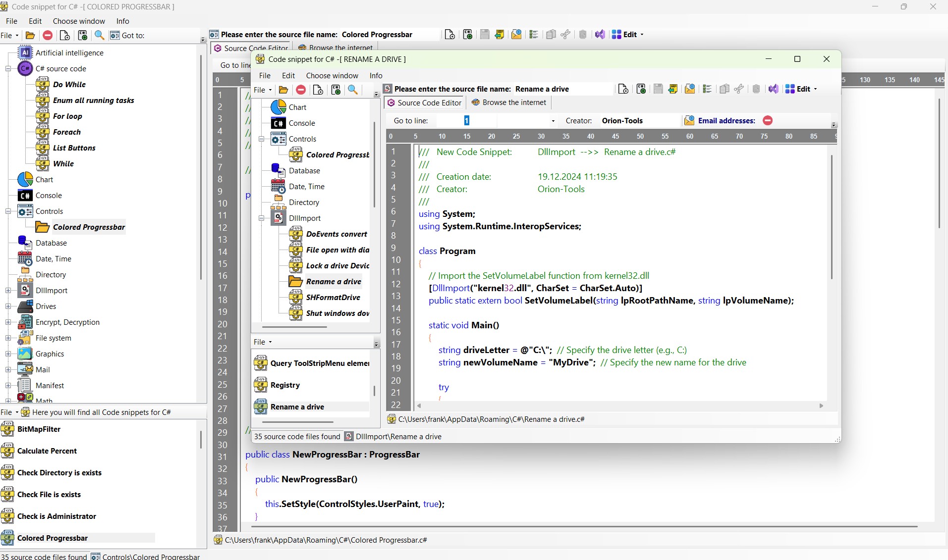The image size is (948, 560).
Task: Open Go to line combo dropdown arrow
Action: coord(553,121)
